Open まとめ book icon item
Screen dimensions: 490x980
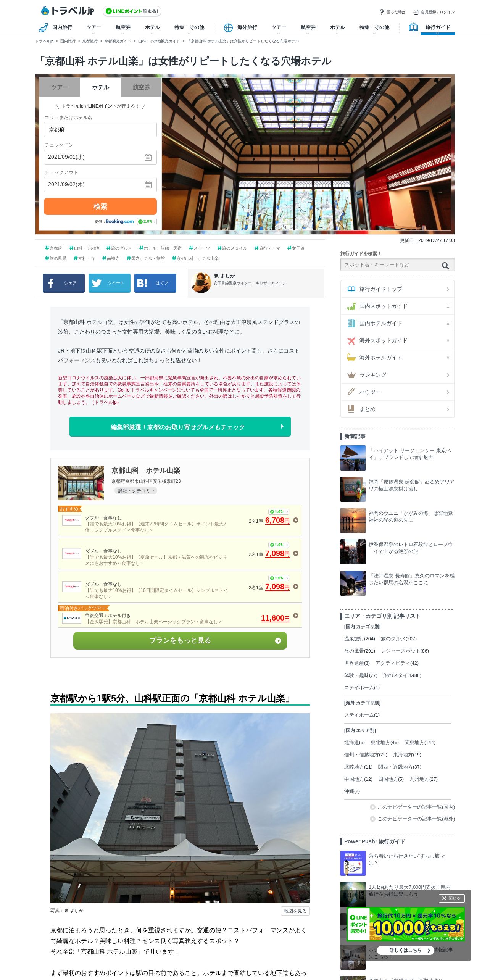[x=398, y=409]
